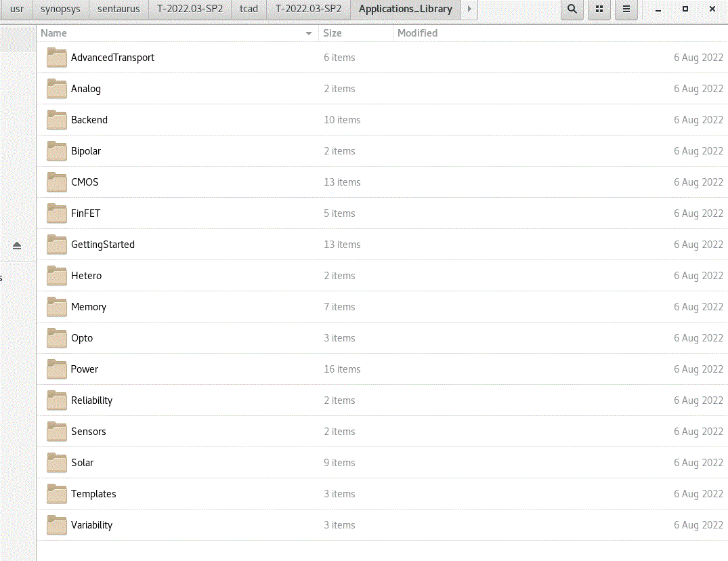Screen dimensions: 728x561
Task: Click the Solar folder icon
Action: [56, 463]
